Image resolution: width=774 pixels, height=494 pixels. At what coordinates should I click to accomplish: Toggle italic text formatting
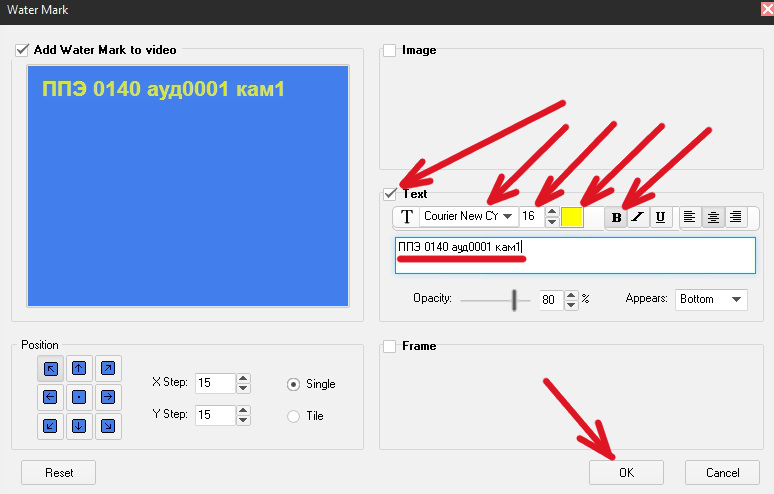638,217
